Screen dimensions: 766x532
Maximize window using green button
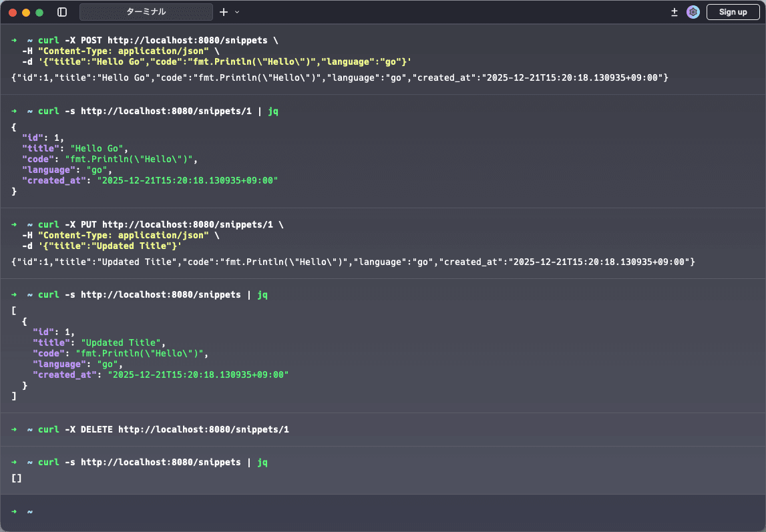click(x=39, y=12)
